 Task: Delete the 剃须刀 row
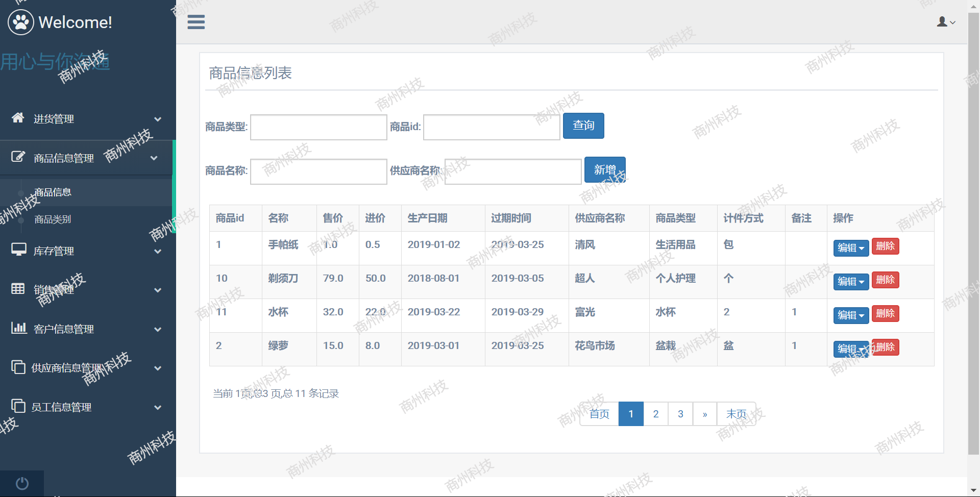(886, 280)
